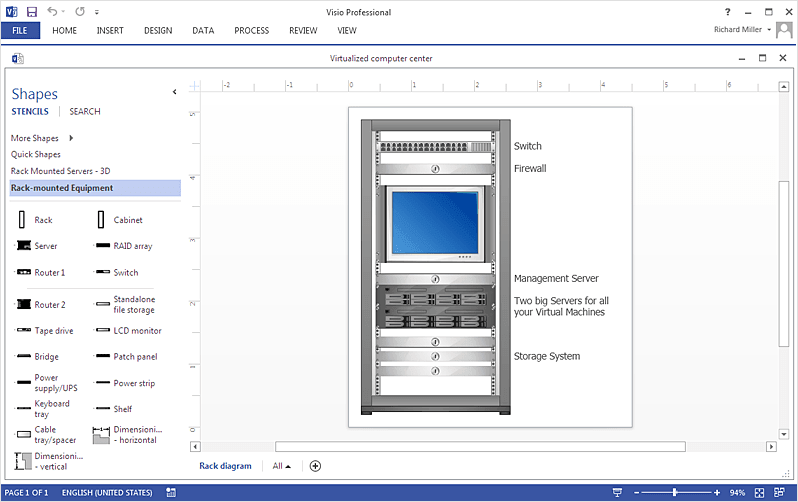Select the Power strip shape icon

click(x=103, y=382)
